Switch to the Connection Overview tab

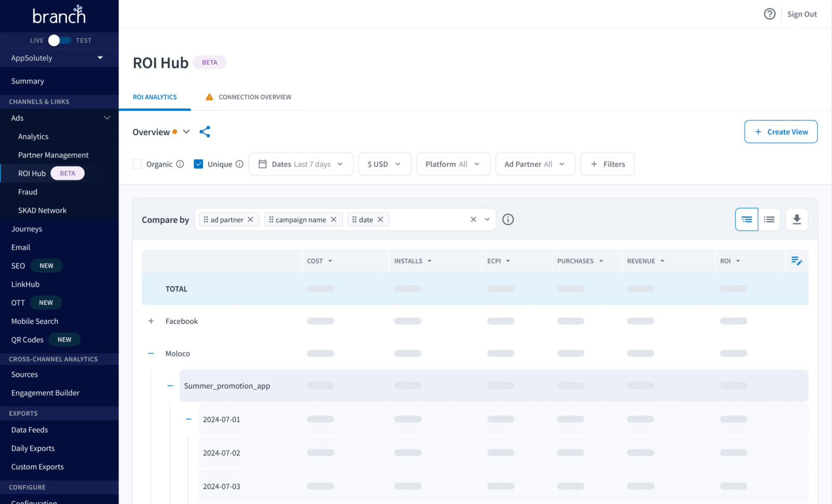click(x=255, y=97)
